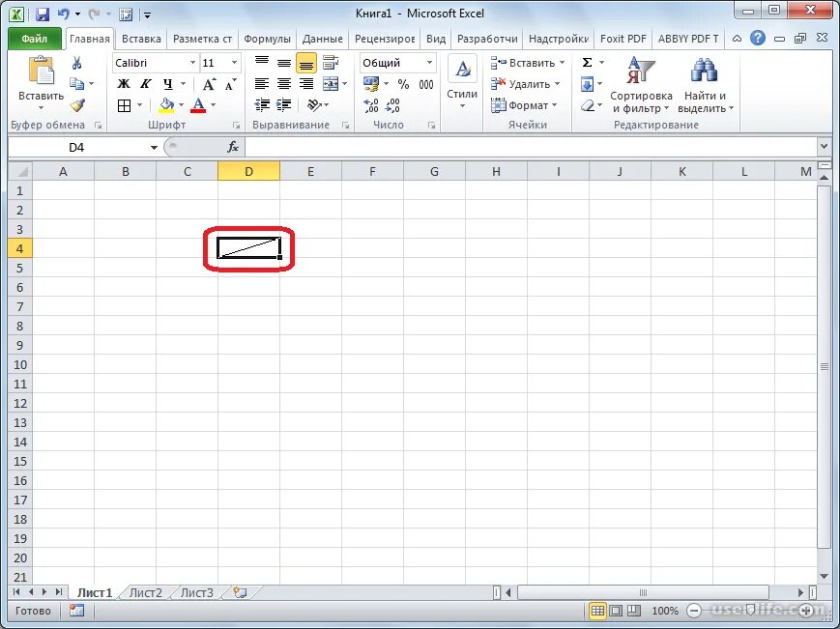Align text to middle of cell
This screenshot has height=629, width=840.
point(284,63)
